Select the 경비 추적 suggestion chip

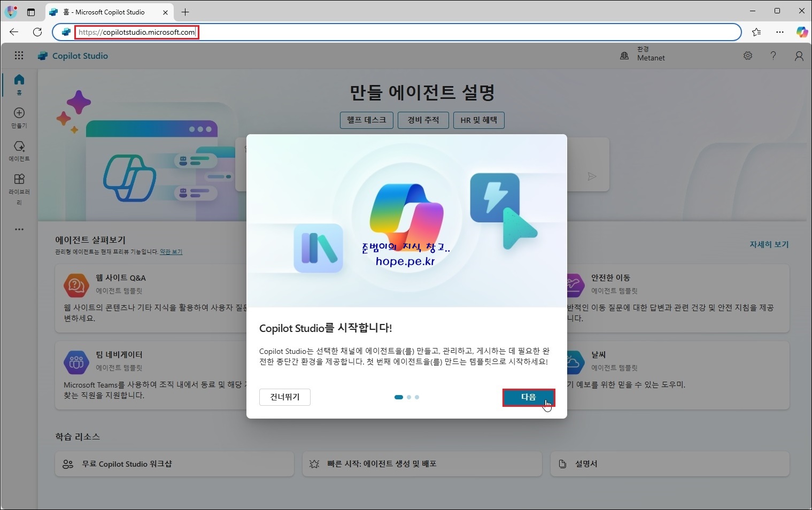coord(423,120)
